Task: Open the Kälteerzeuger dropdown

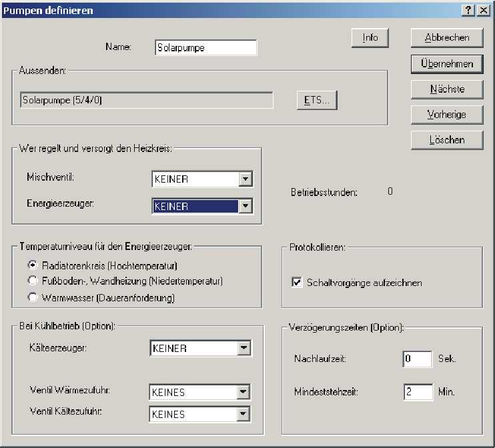Action: [243, 348]
